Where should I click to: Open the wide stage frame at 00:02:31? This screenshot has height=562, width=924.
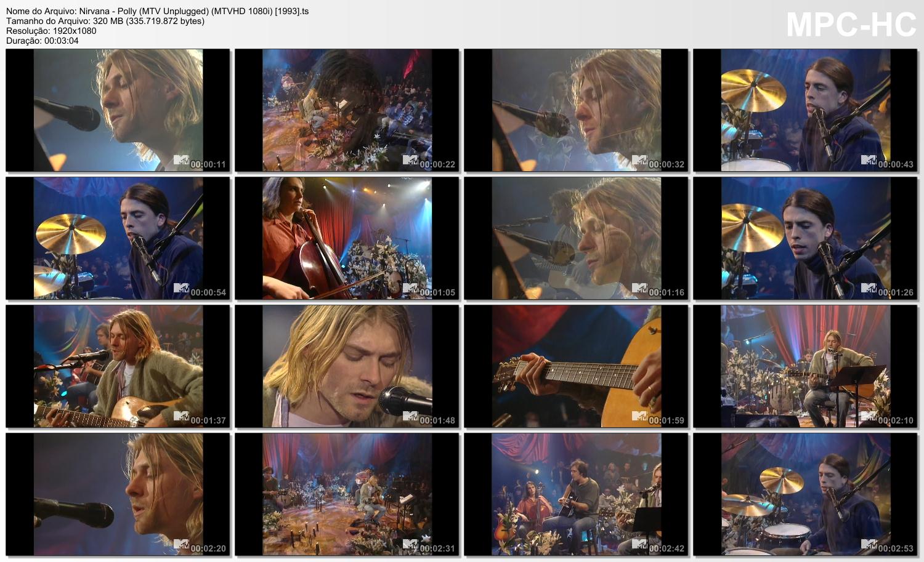pos(347,494)
